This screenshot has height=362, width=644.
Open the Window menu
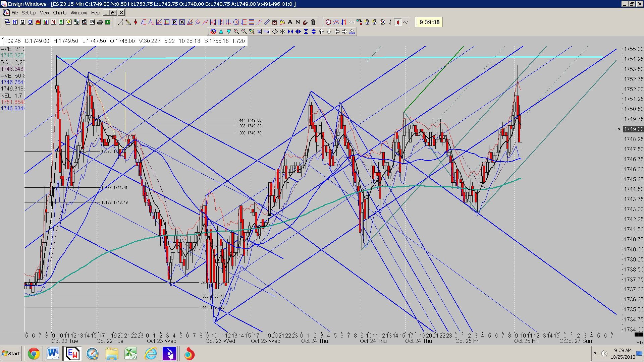click(x=79, y=13)
